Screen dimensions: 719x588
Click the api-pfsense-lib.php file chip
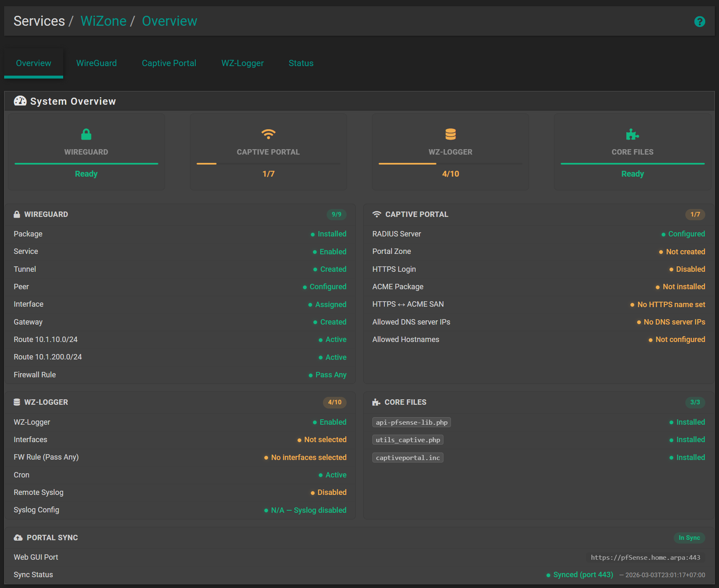pos(411,422)
